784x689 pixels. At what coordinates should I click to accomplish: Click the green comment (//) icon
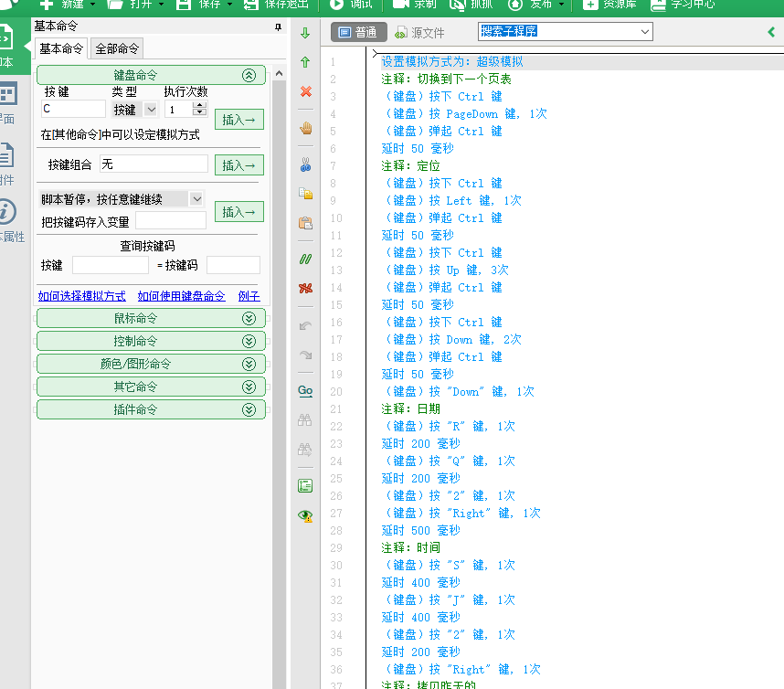click(x=306, y=260)
